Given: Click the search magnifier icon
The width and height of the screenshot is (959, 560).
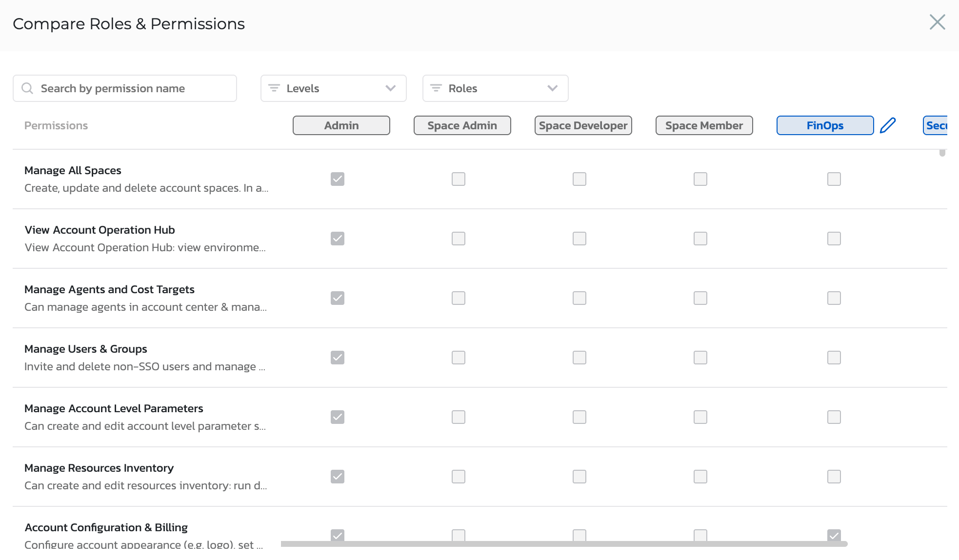Looking at the screenshot, I should (27, 88).
